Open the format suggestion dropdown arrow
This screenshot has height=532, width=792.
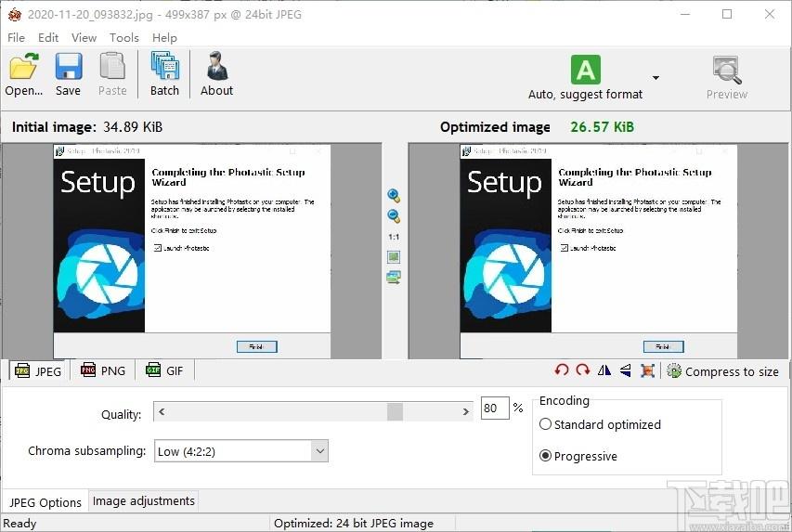(656, 78)
